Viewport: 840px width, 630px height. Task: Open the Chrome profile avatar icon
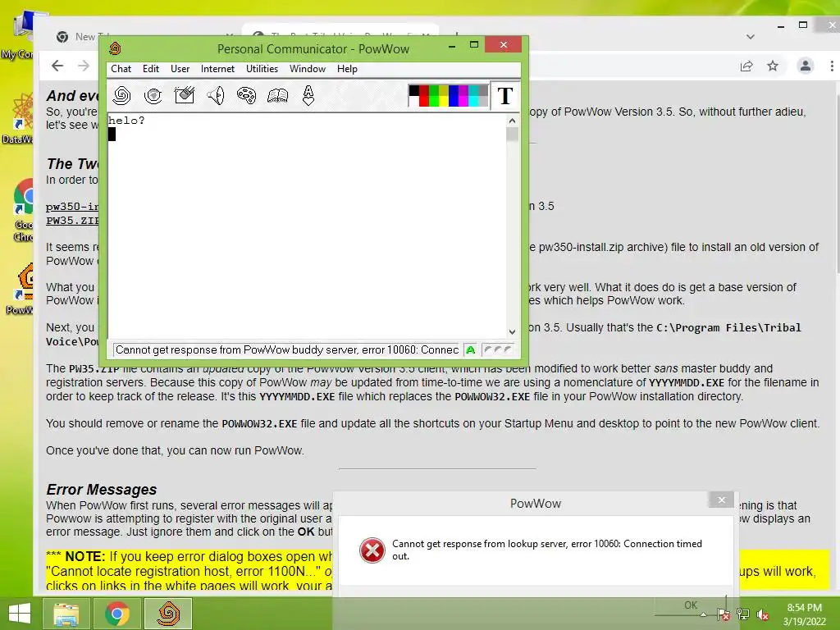(x=806, y=66)
